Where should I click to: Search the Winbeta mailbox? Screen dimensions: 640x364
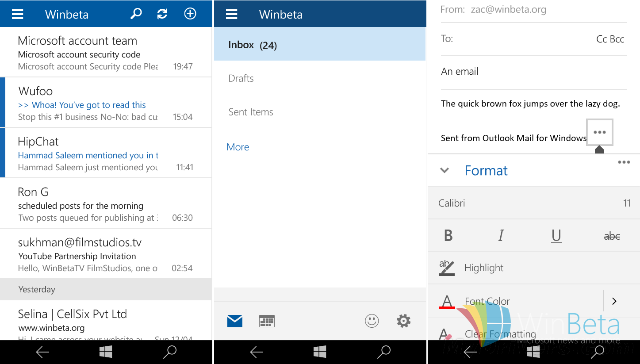click(135, 13)
